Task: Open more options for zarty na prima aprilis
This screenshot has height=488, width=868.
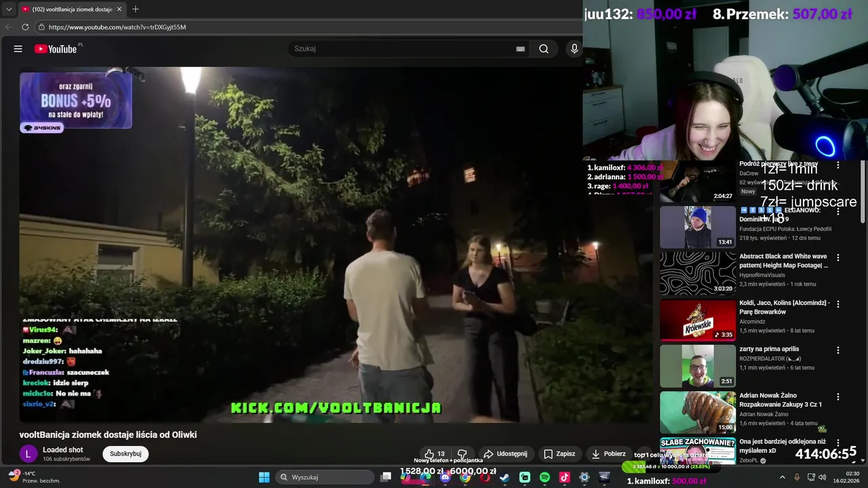Action: pyautogui.click(x=838, y=350)
